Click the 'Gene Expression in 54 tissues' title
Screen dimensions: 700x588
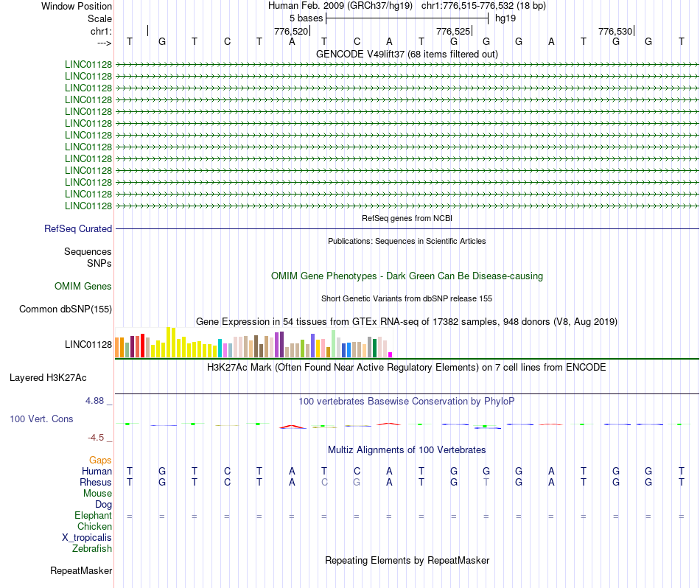pyautogui.click(x=407, y=321)
